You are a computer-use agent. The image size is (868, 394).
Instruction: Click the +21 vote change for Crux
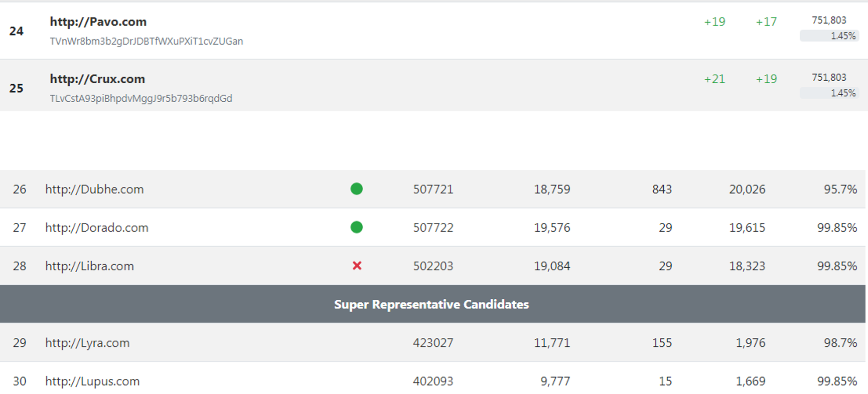(x=714, y=79)
